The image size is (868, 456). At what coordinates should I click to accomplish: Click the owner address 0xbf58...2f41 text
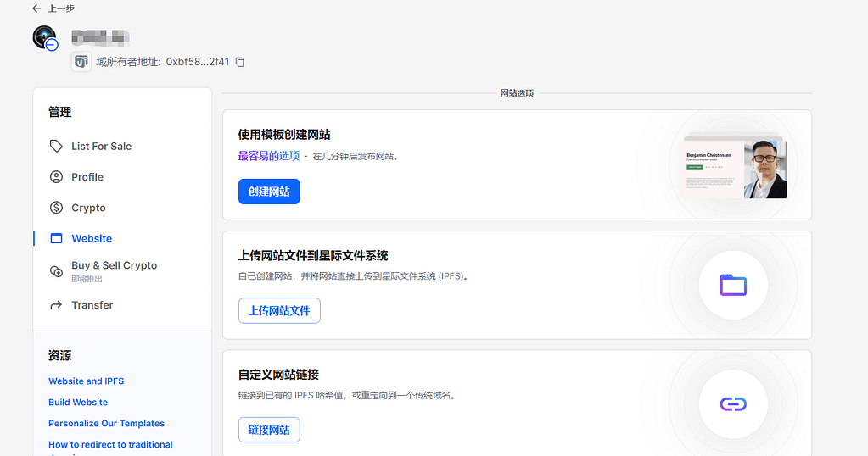198,62
